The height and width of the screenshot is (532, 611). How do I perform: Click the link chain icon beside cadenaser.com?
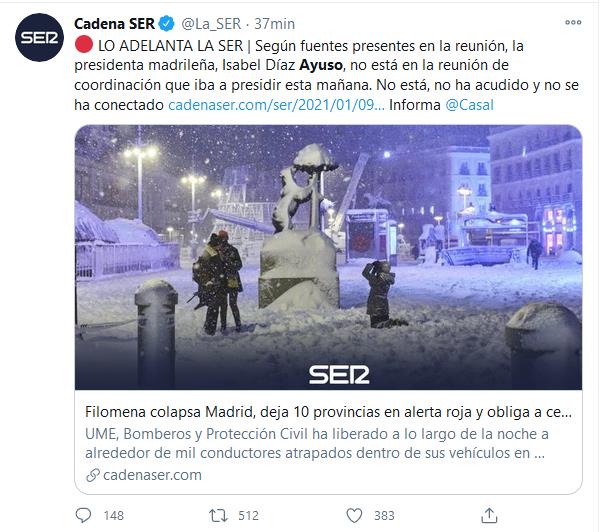click(93, 475)
